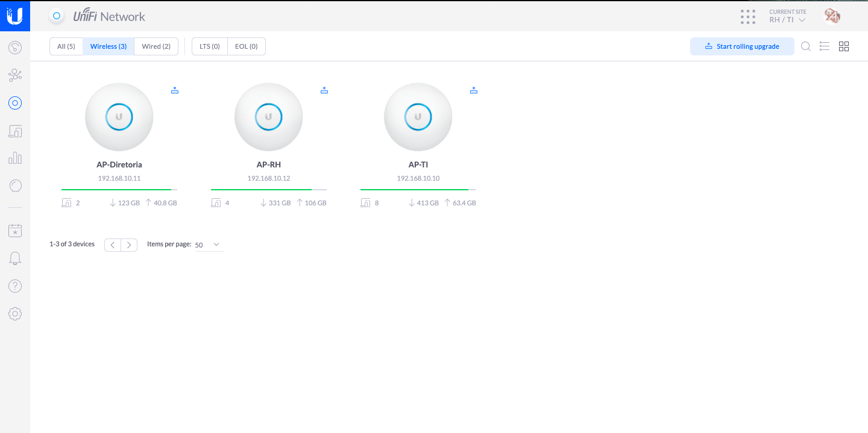Switch to list view layout
Image resolution: width=868 pixels, height=433 pixels.
[825, 46]
